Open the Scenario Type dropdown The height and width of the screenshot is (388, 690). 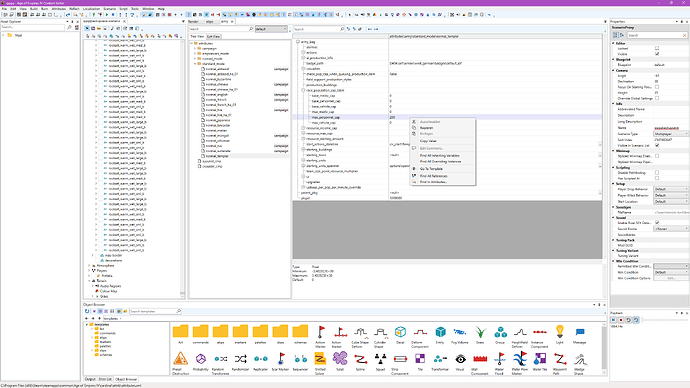[671, 134]
